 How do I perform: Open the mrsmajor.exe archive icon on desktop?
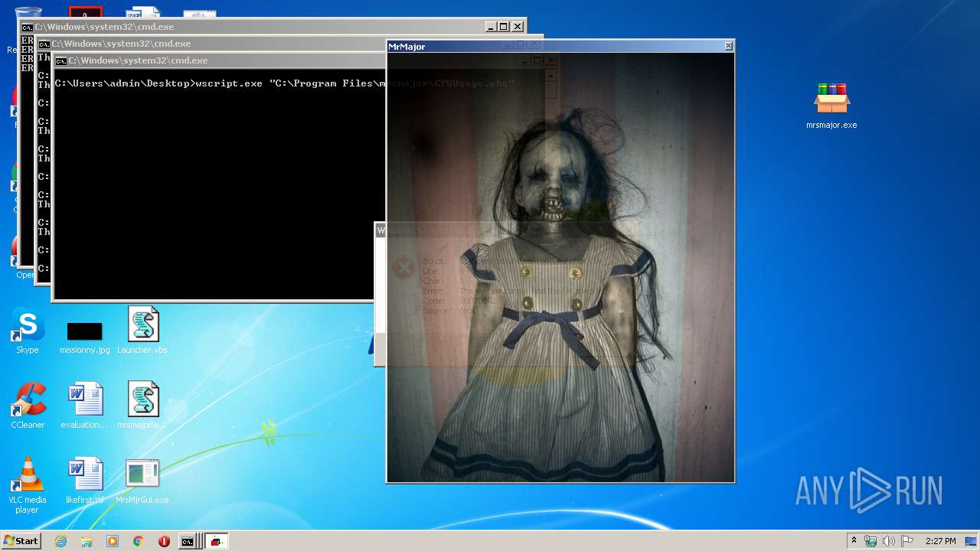pyautogui.click(x=831, y=106)
